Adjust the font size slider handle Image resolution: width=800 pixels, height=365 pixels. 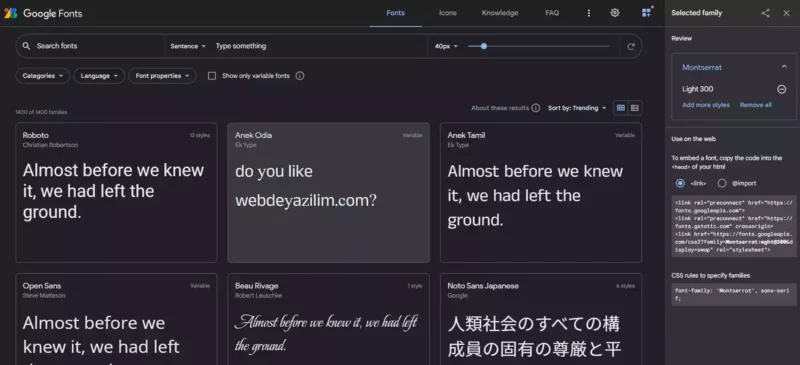pyautogui.click(x=484, y=46)
